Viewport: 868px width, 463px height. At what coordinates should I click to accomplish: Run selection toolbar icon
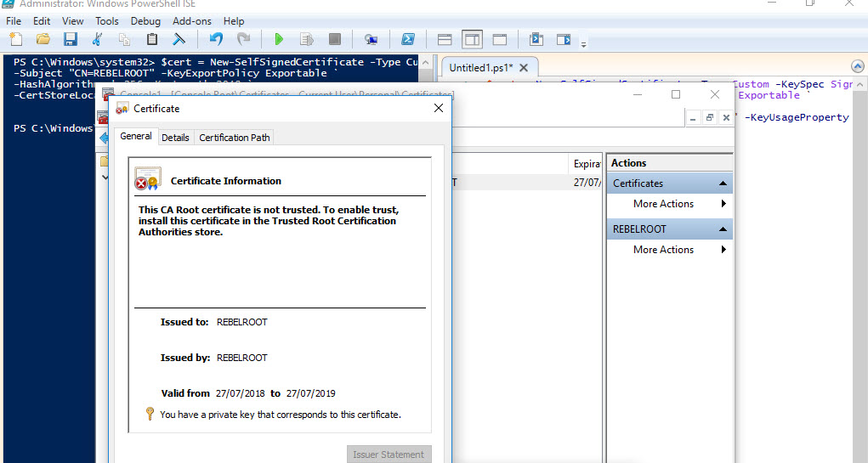[307, 39]
